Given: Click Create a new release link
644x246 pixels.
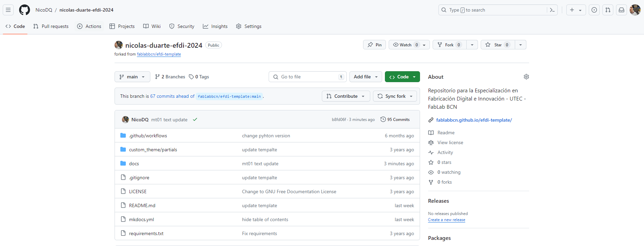Looking at the screenshot, I should (x=447, y=220).
